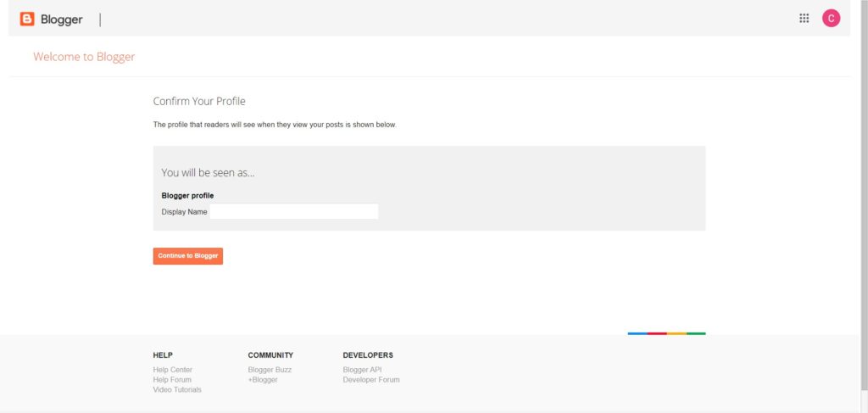
Task: Click the Blogger profile label
Action: [187, 195]
